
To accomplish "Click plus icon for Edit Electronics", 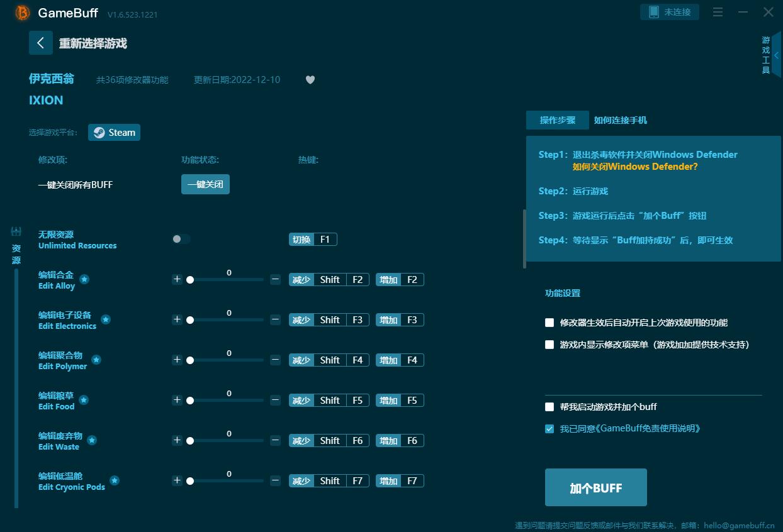I will (177, 319).
